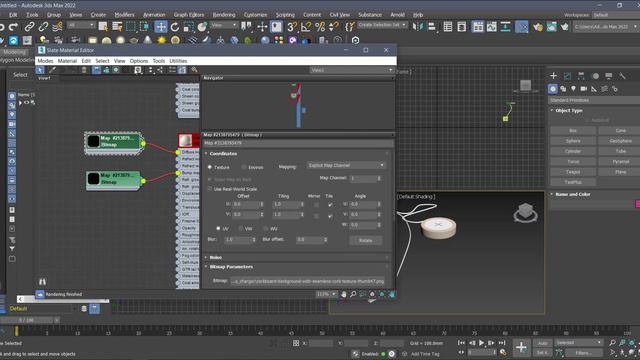Open the Hierarchy tab in command panel
The height and width of the screenshot is (360, 640).
pos(581,76)
